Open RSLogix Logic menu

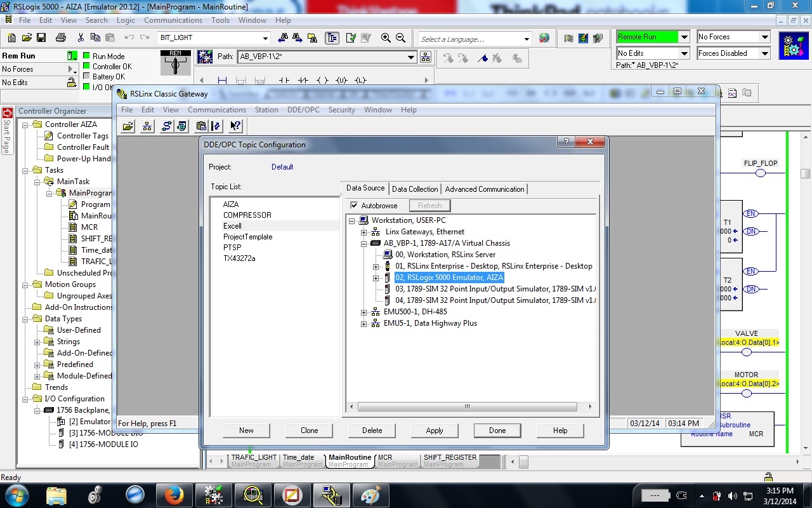[126, 20]
